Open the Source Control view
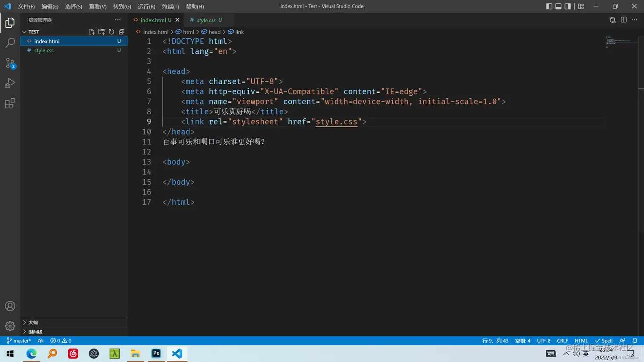This screenshot has width=644, height=362. point(10,63)
